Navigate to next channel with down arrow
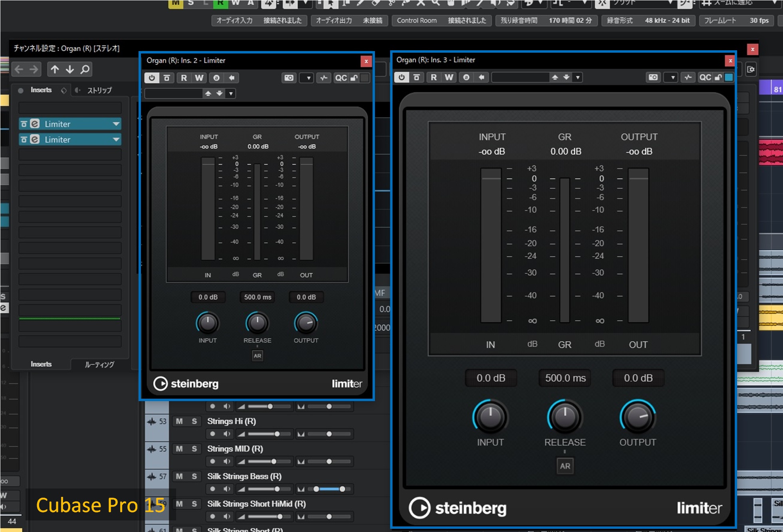The height and width of the screenshot is (532, 783). [x=70, y=69]
